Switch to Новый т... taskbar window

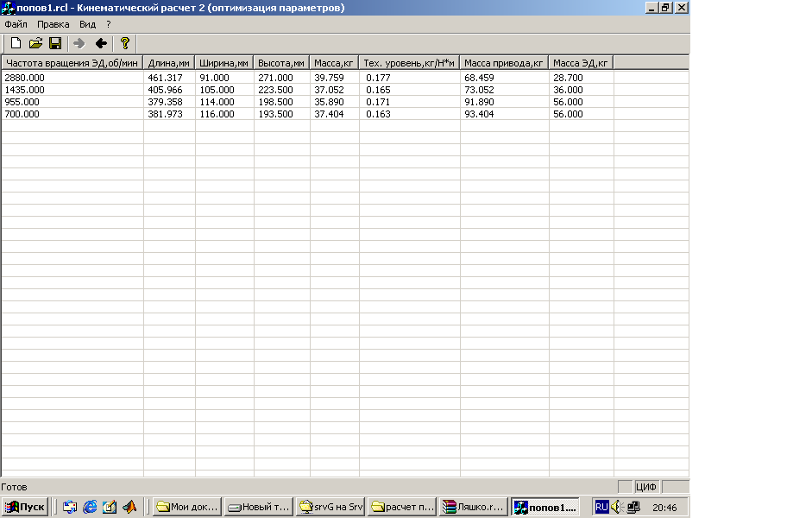[x=259, y=507]
